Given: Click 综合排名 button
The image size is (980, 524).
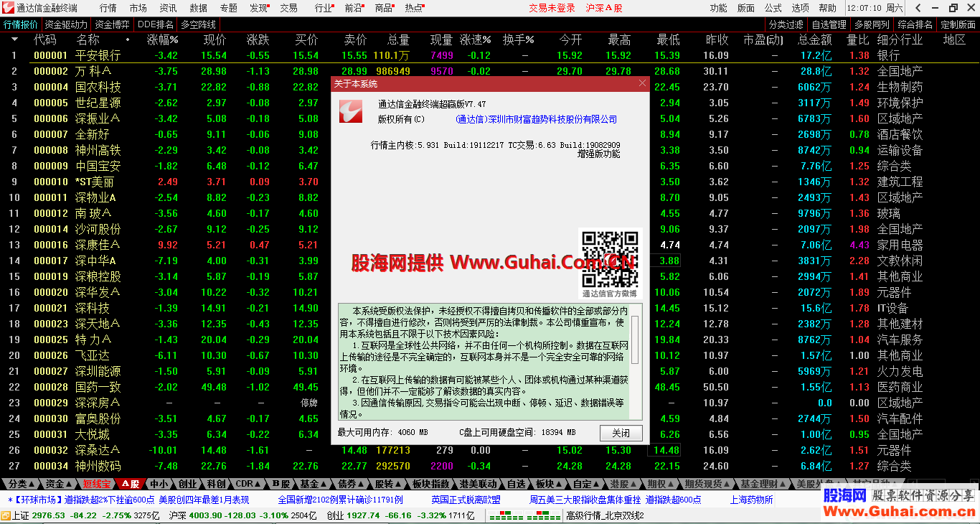Looking at the screenshot, I should coord(915,24).
